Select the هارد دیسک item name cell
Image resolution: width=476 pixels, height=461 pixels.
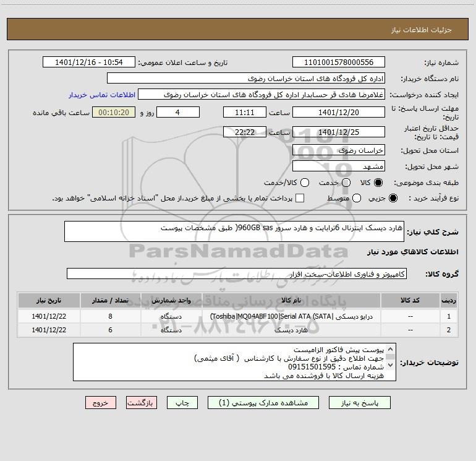click(x=291, y=330)
